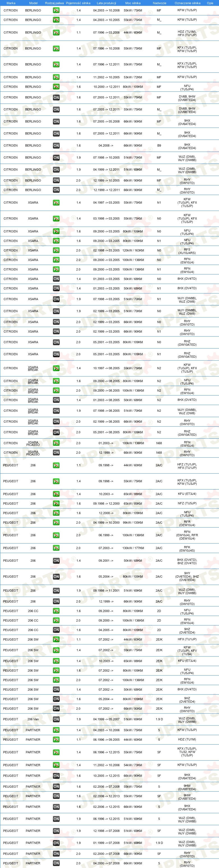Click the Lata produkcji column header

(x=106, y=3)
